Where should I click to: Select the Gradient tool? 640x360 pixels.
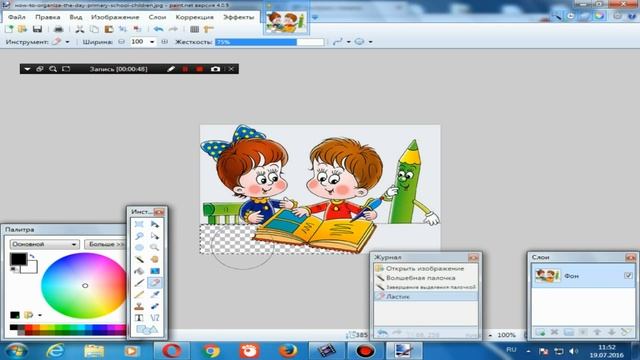(x=155, y=271)
